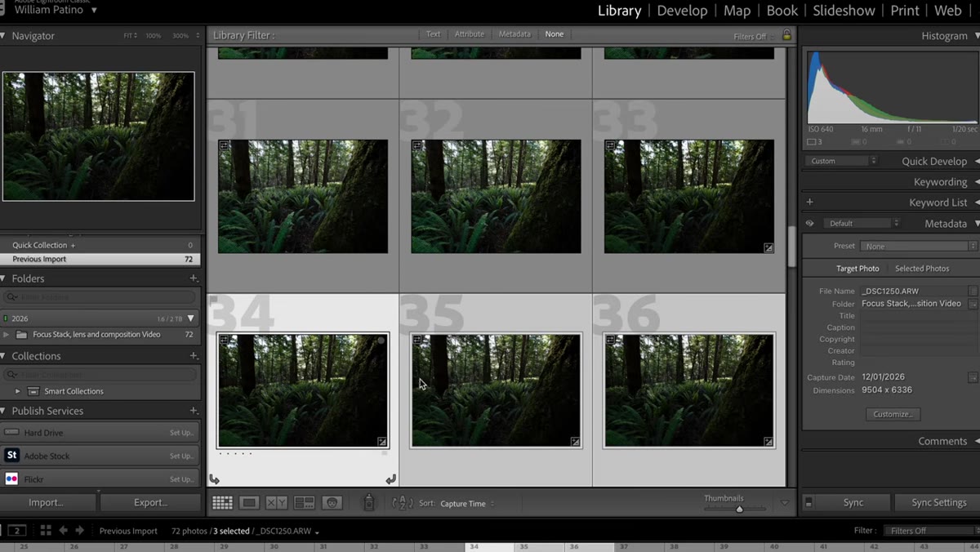Select Target Photo metadata mode

(857, 269)
